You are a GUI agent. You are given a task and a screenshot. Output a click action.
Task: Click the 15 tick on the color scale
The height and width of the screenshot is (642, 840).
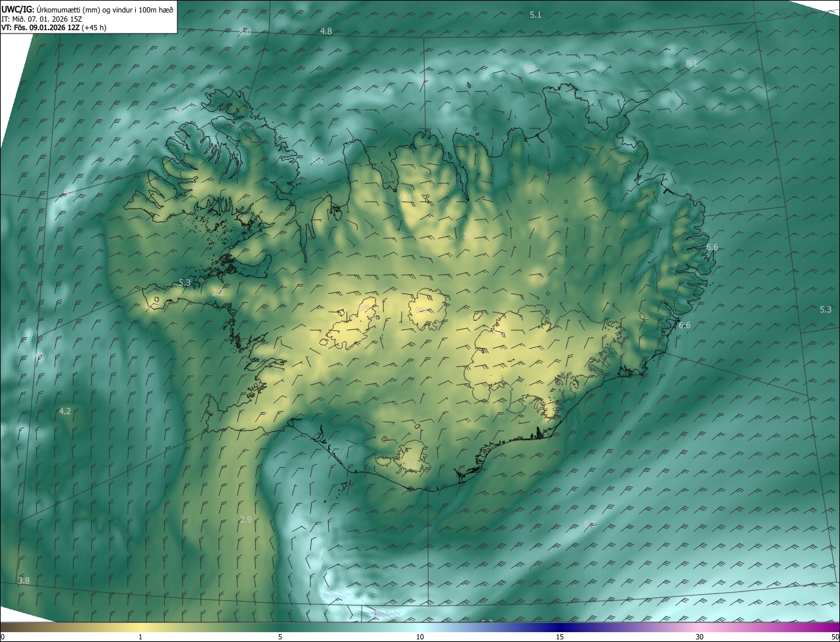tap(560, 637)
